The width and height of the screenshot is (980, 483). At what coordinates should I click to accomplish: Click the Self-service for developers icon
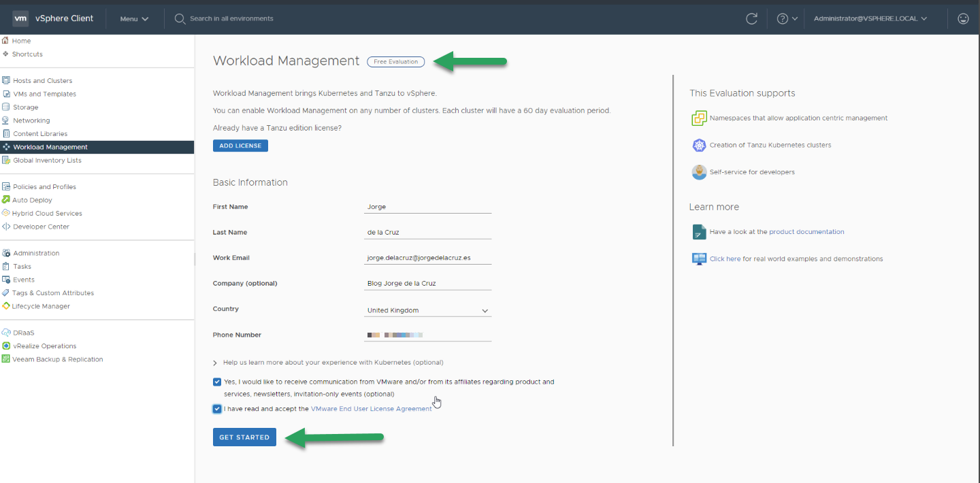[x=699, y=172]
